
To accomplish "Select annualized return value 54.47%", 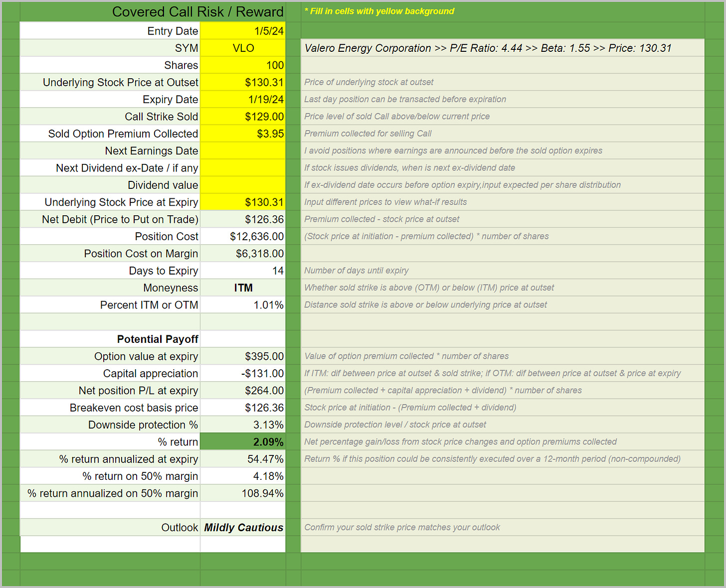I will 243,459.
